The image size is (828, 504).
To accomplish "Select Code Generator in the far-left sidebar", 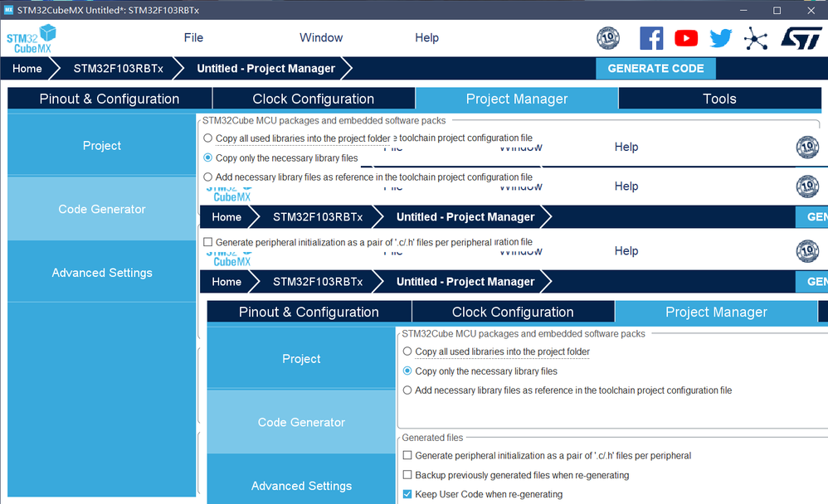I will coord(101,209).
